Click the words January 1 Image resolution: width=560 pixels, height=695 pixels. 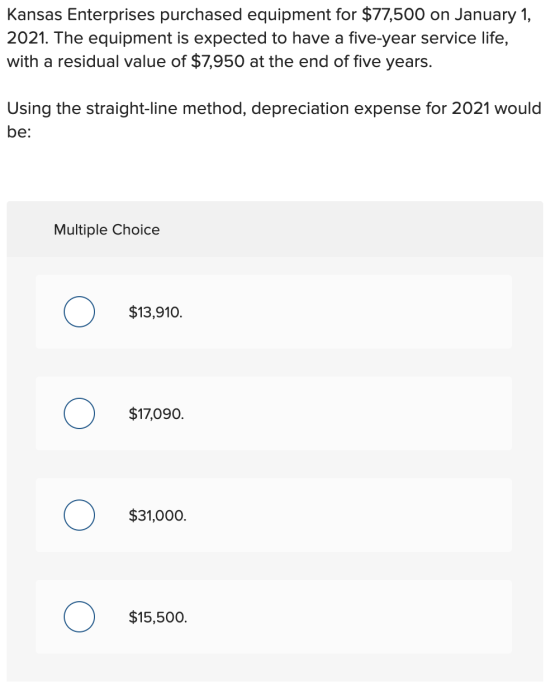[x=492, y=15]
